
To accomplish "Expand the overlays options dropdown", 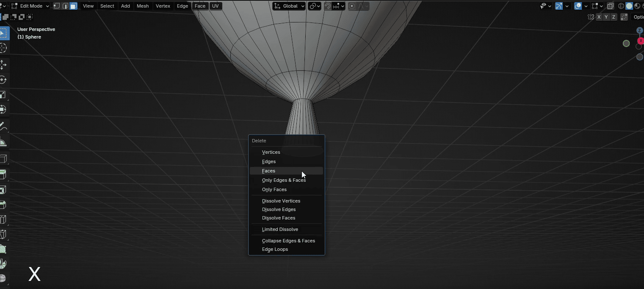I will pyautogui.click(x=586, y=6).
